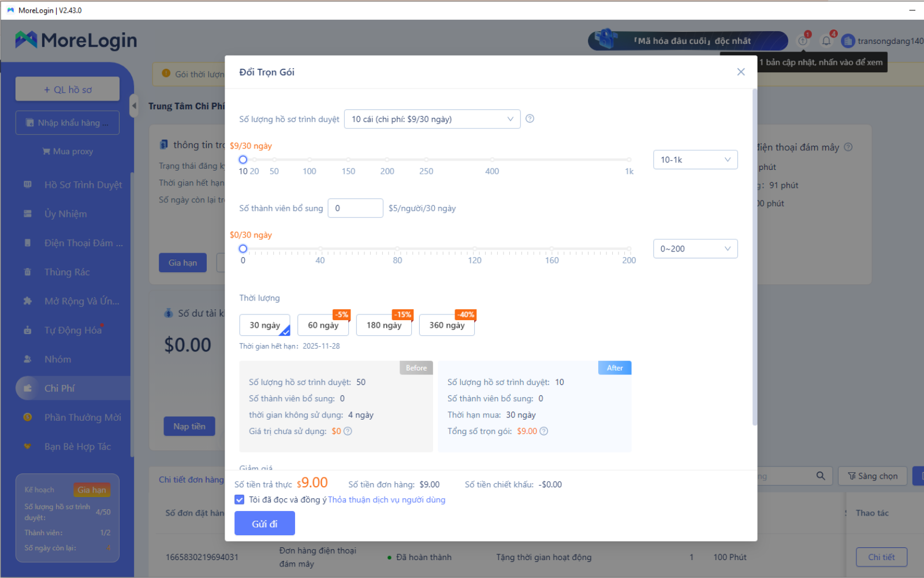This screenshot has height=578, width=924.
Task: Click the blue Gia hạn button in cost center
Action: click(182, 262)
